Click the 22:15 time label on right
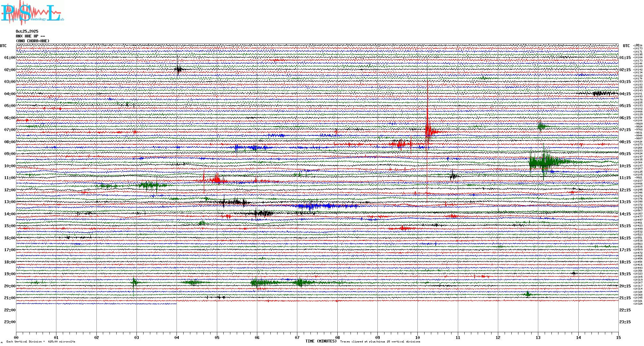Screen dimensions: 644x346 [x=625, y=310]
